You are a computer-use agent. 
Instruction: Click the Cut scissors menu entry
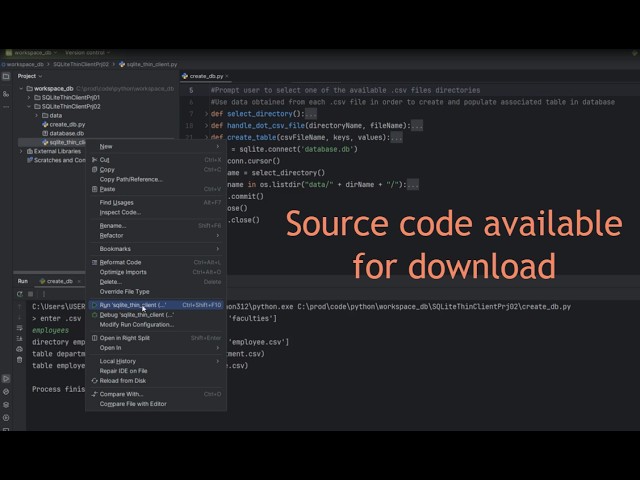[x=156, y=160]
